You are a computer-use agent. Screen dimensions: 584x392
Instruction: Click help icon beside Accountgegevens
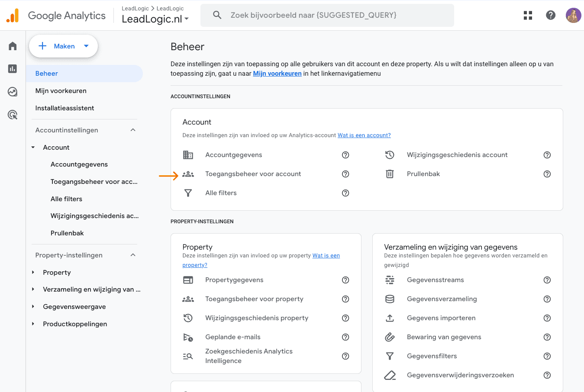pyautogui.click(x=345, y=155)
